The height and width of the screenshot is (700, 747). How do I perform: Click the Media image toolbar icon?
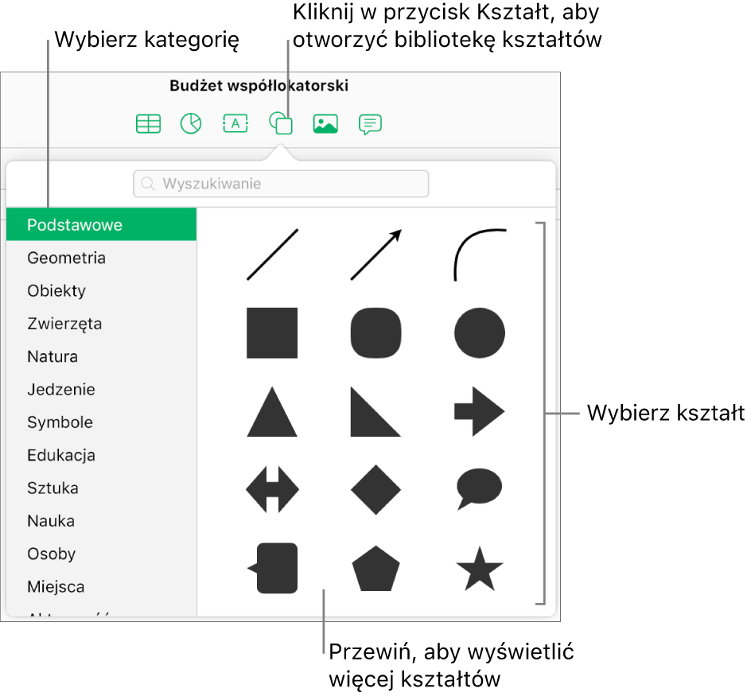coord(325,124)
